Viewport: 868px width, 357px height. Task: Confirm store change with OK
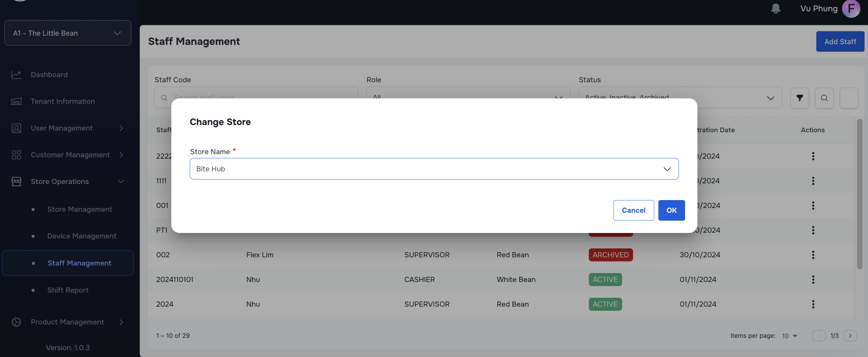pos(671,210)
